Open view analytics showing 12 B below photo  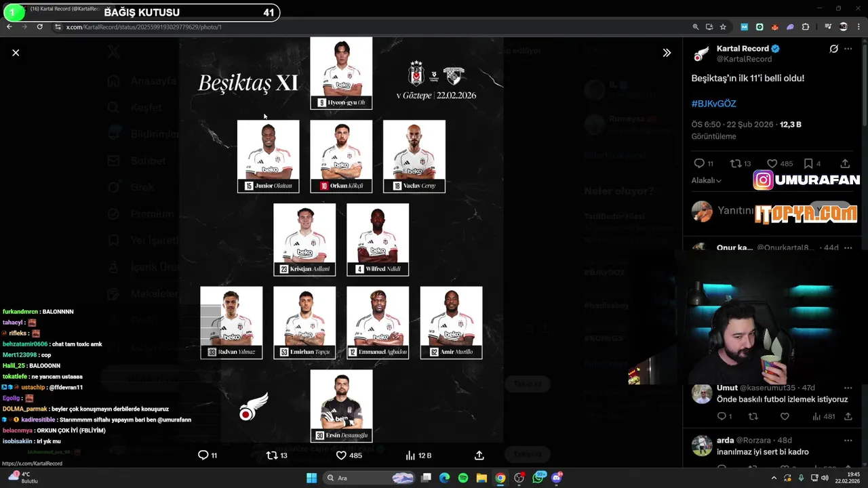point(410,455)
